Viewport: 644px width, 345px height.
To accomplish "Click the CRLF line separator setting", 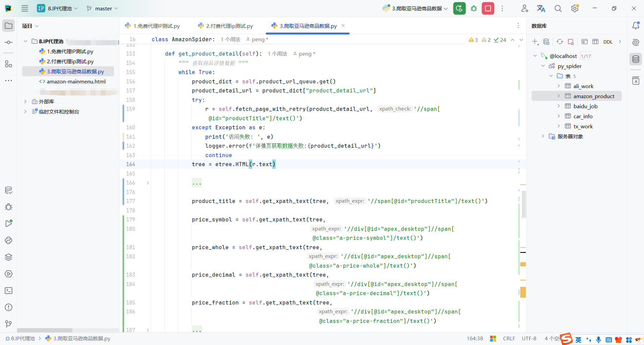I will tap(509, 339).
